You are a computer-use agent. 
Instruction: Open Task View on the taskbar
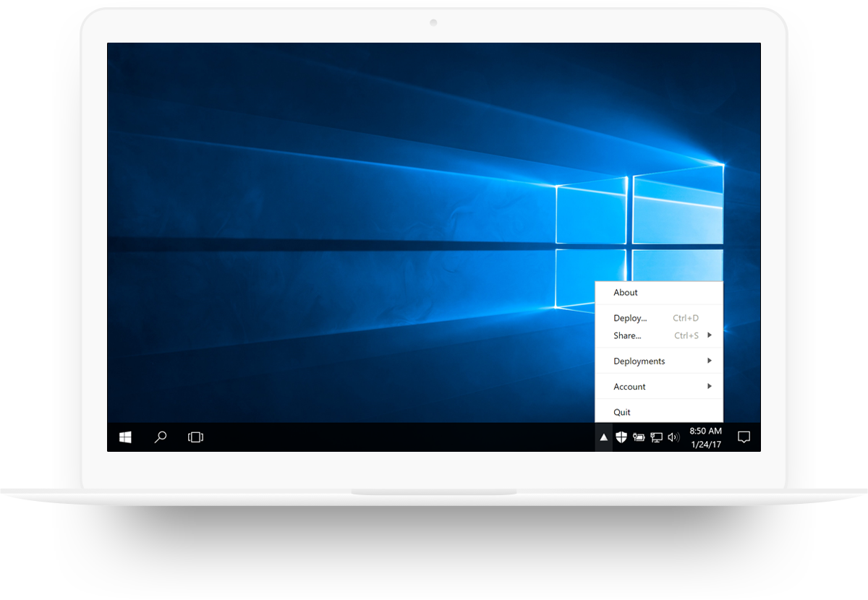(x=195, y=437)
